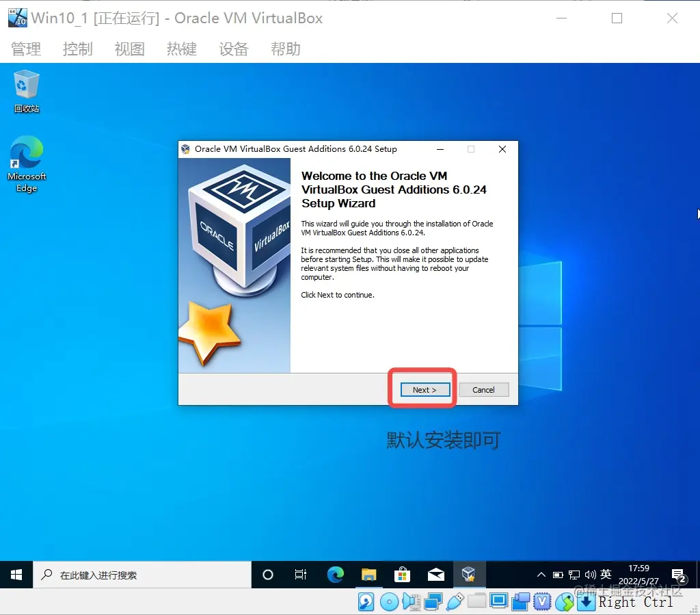Click the Guest Additions installer taskbar icon
700x615 pixels.
(469, 575)
